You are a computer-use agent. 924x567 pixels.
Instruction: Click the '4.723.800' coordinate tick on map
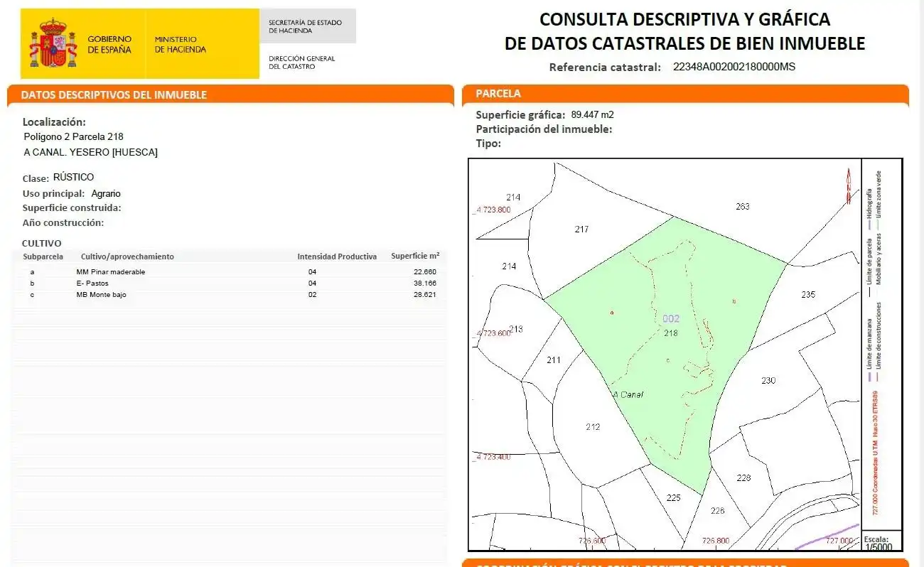point(493,210)
